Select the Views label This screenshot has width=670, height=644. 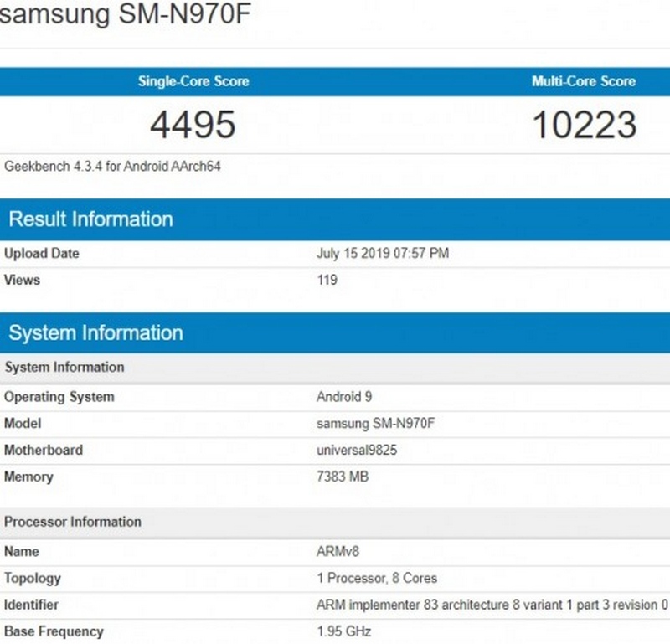pyautogui.click(x=23, y=280)
